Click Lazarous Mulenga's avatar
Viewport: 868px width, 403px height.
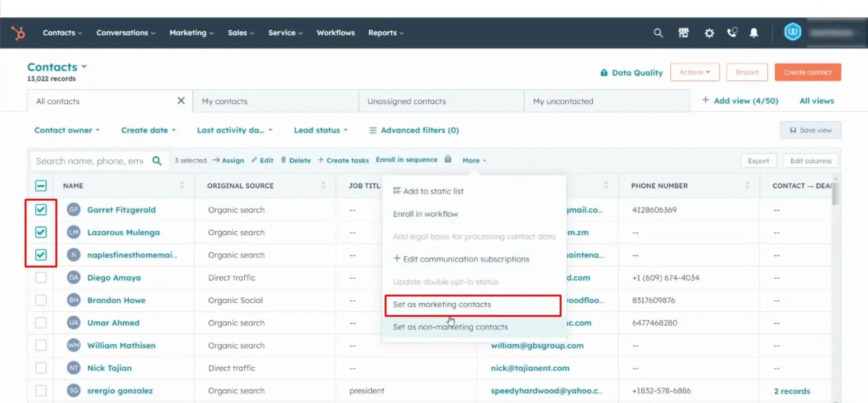click(x=74, y=232)
